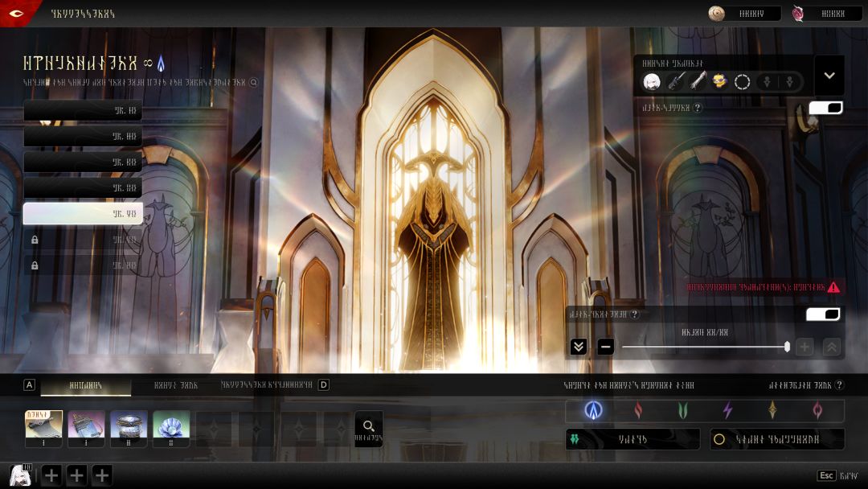Screen dimensions: 868x489
Task: Click the red eye logo in the corner
Action: click(x=16, y=13)
